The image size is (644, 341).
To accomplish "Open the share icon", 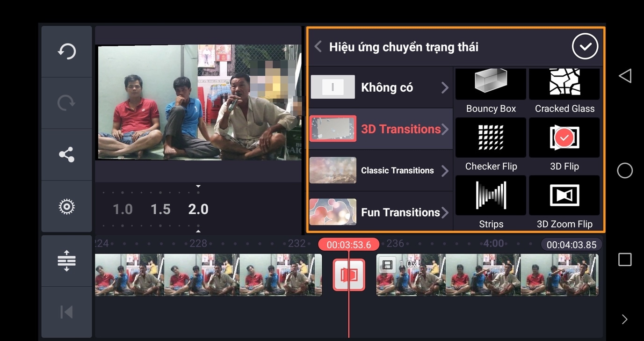I will (x=66, y=155).
